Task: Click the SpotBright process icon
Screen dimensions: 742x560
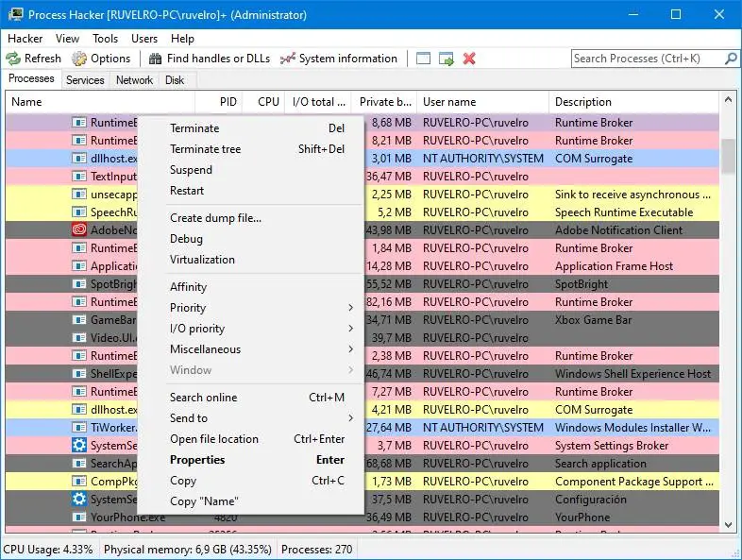Action: point(79,284)
